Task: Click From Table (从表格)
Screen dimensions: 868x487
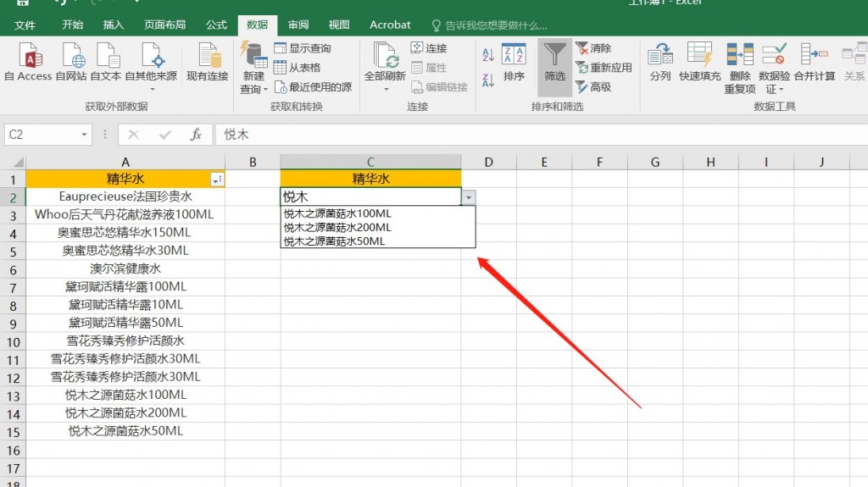Action: coord(298,68)
